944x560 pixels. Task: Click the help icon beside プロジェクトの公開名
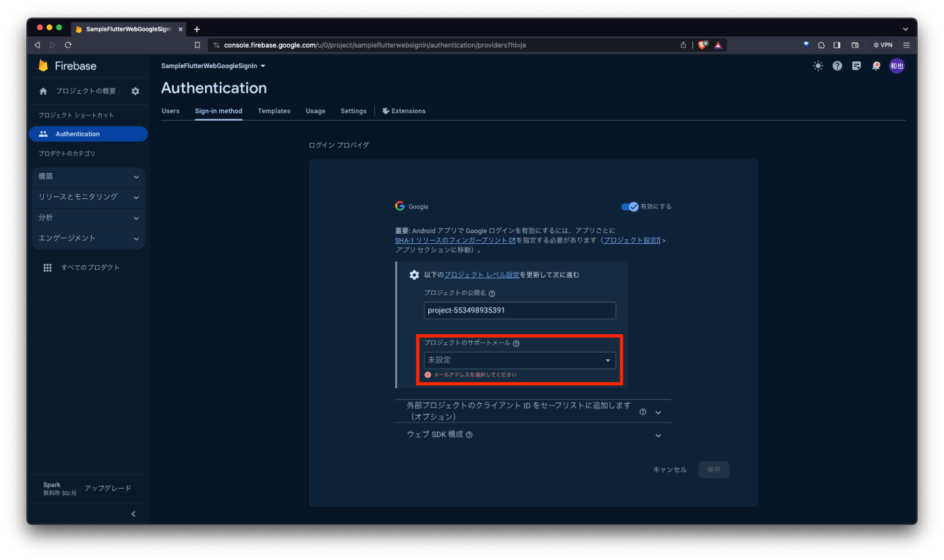click(492, 293)
